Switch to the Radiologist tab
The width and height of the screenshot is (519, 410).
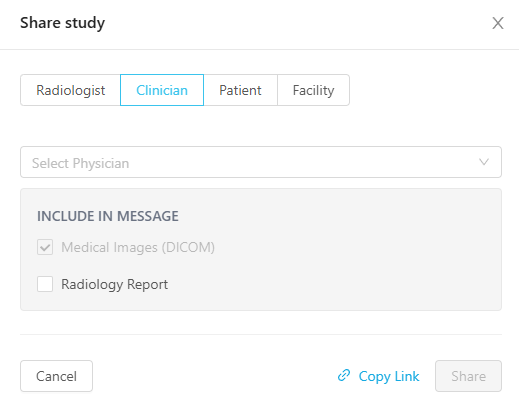(70, 90)
